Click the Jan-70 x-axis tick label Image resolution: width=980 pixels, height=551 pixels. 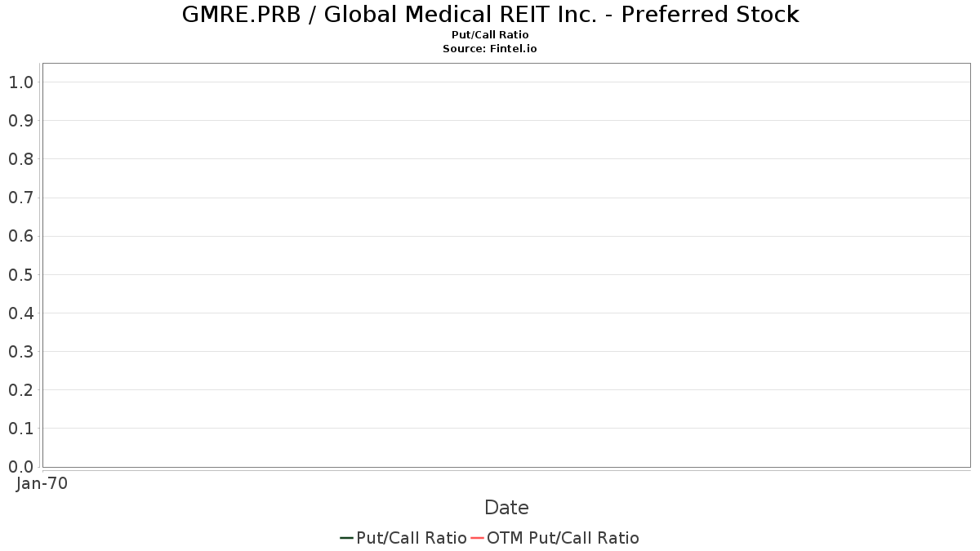(42, 483)
